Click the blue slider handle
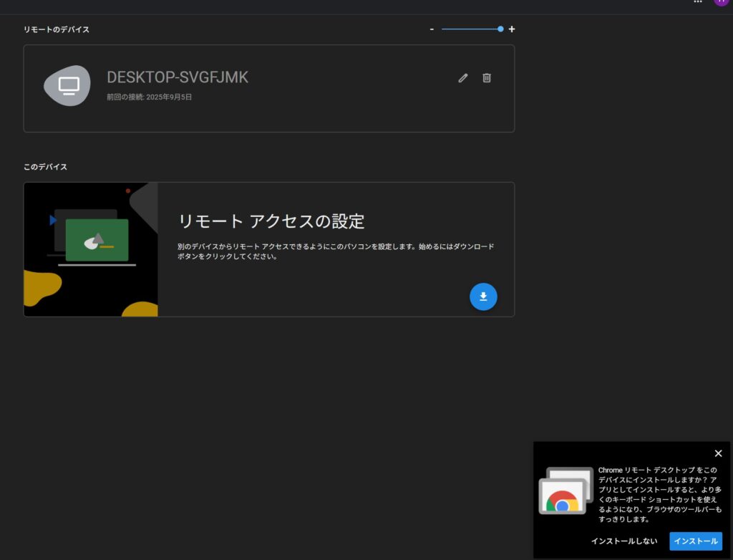733x560 pixels. click(500, 29)
